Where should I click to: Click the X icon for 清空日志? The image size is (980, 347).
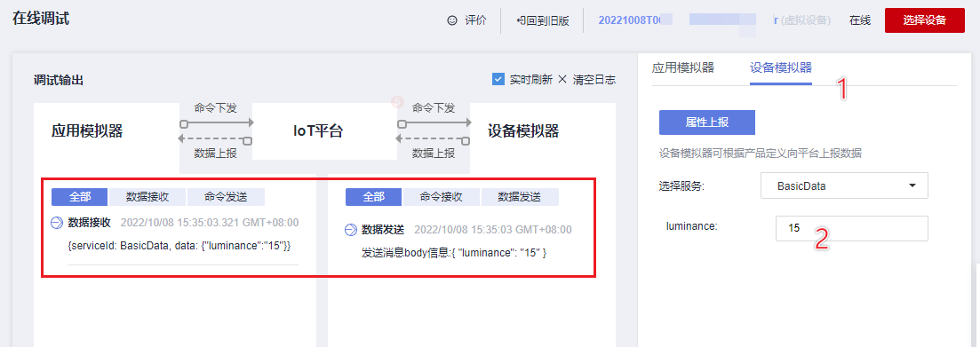pos(562,80)
